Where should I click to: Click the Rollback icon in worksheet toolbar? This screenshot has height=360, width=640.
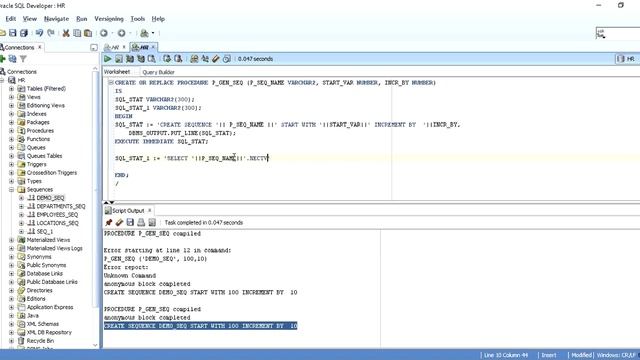coord(178,59)
